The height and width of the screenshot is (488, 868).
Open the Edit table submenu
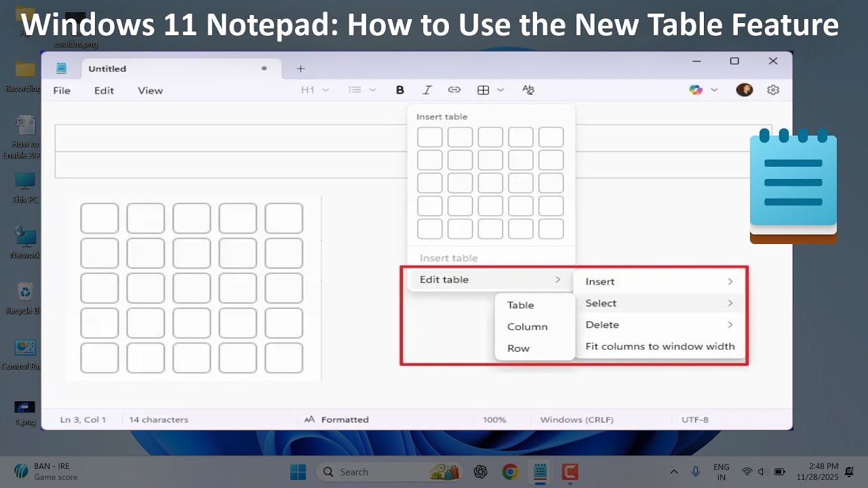[490, 279]
